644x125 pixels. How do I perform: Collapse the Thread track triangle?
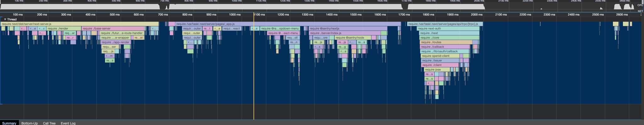click(5, 19)
